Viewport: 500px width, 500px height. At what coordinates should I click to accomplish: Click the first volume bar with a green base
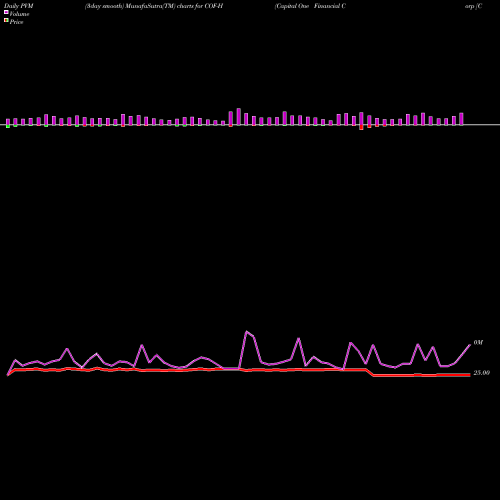tap(8, 123)
